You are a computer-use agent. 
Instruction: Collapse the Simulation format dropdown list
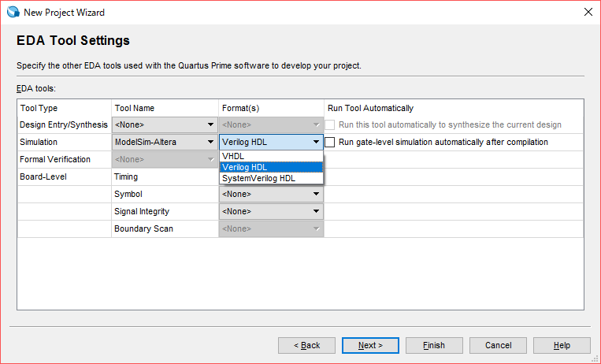click(316, 143)
